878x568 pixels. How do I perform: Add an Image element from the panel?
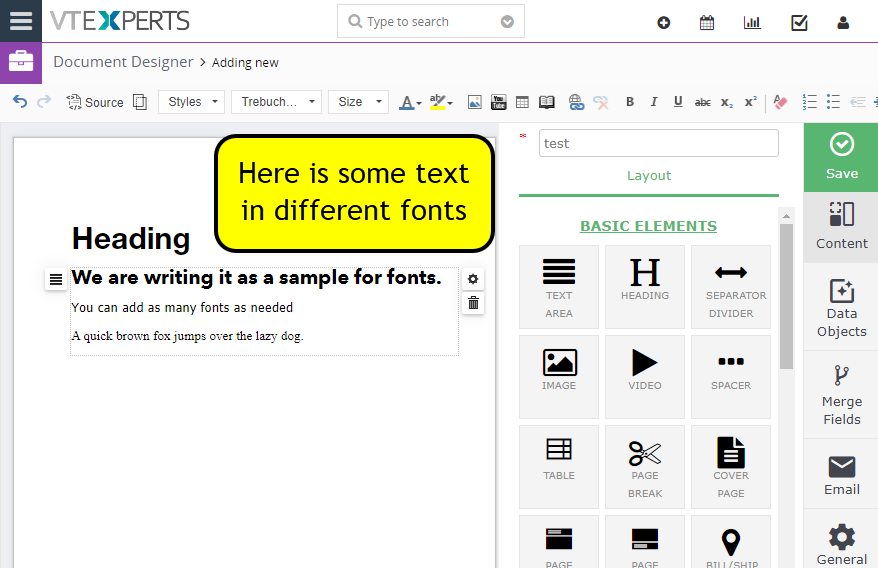[559, 377]
